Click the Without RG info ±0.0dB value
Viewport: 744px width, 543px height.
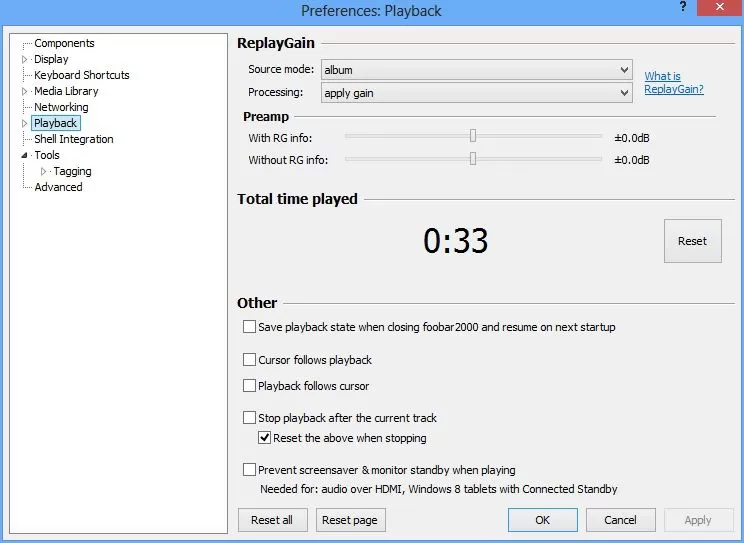[x=632, y=160]
